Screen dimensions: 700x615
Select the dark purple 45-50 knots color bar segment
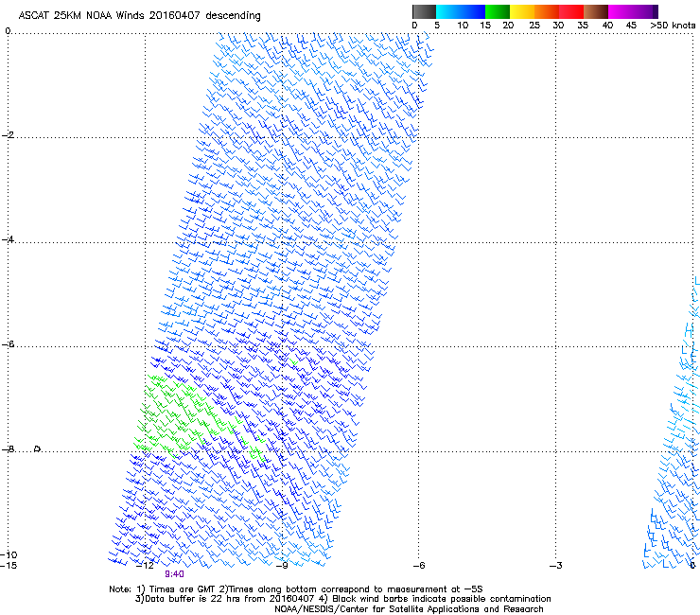645,11
